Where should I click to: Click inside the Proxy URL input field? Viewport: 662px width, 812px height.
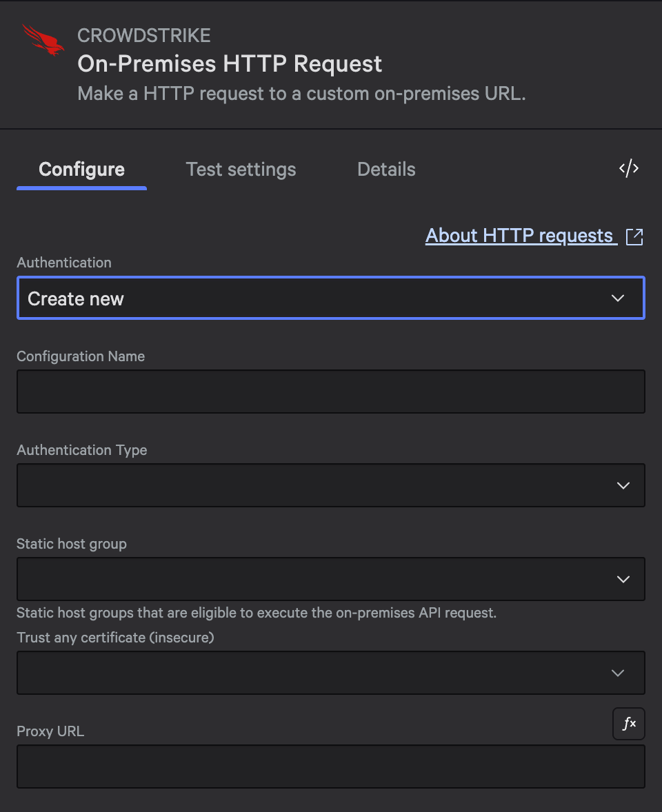331,766
